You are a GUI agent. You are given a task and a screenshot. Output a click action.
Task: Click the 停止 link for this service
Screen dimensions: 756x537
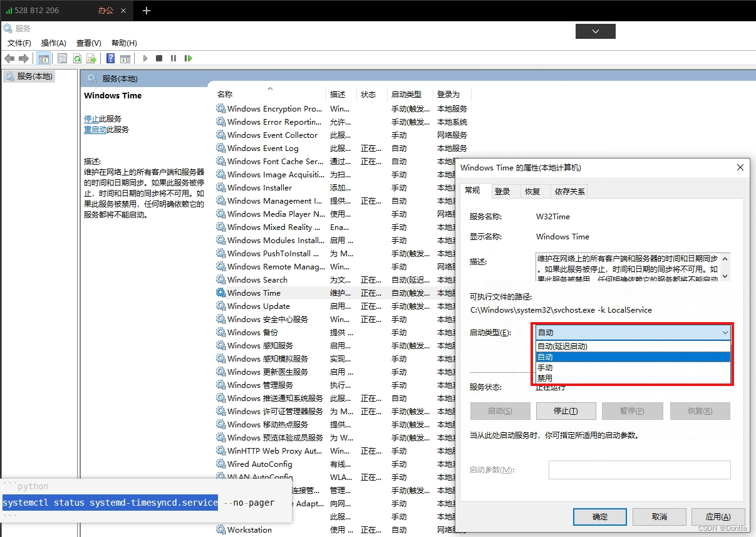[91, 118]
